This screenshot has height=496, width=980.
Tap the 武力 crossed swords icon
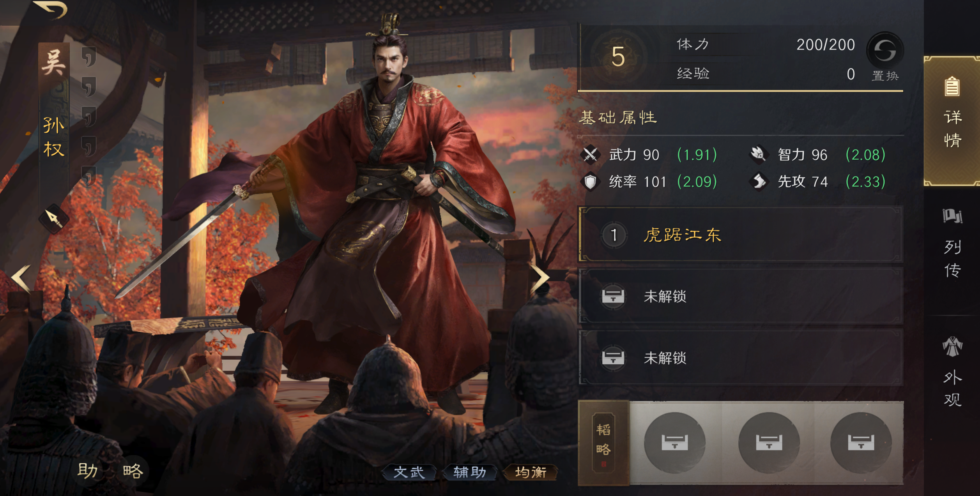(x=590, y=155)
